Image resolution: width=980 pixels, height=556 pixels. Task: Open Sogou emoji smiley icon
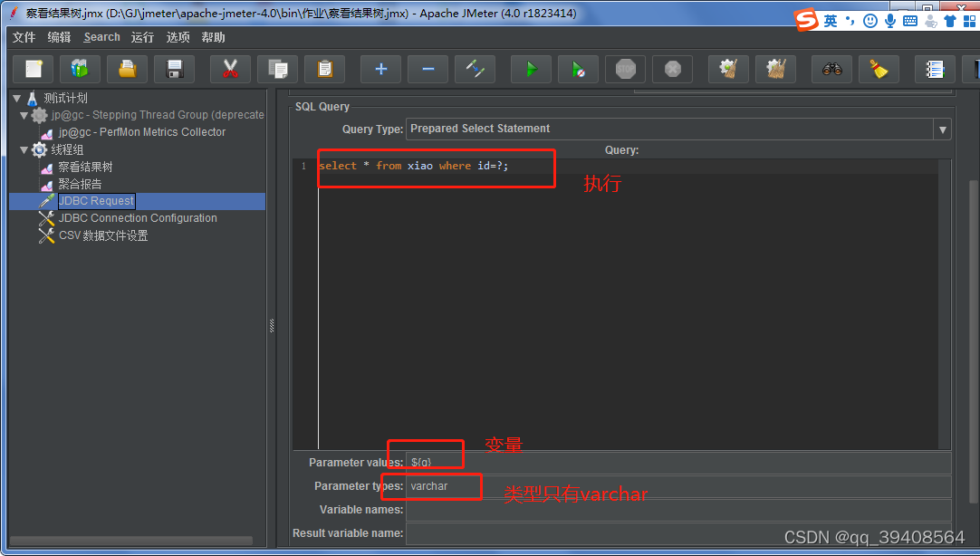870,21
